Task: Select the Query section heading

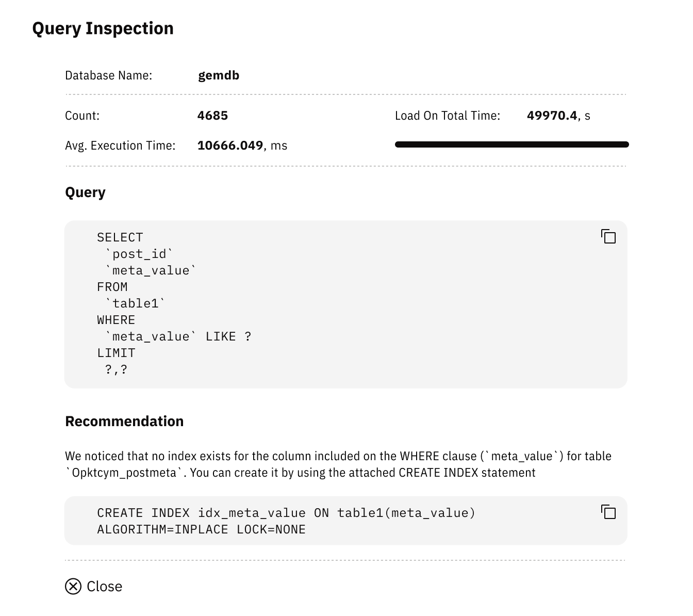Action: coord(85,192)
